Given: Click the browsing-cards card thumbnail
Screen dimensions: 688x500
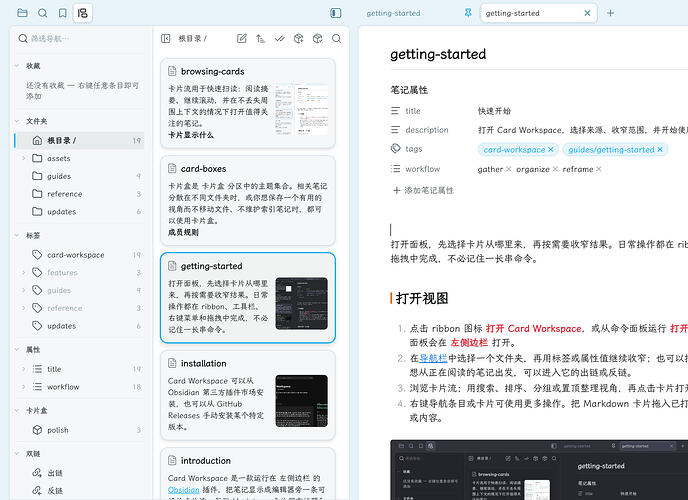Looking at the screenshot, I should coord(301,109).
